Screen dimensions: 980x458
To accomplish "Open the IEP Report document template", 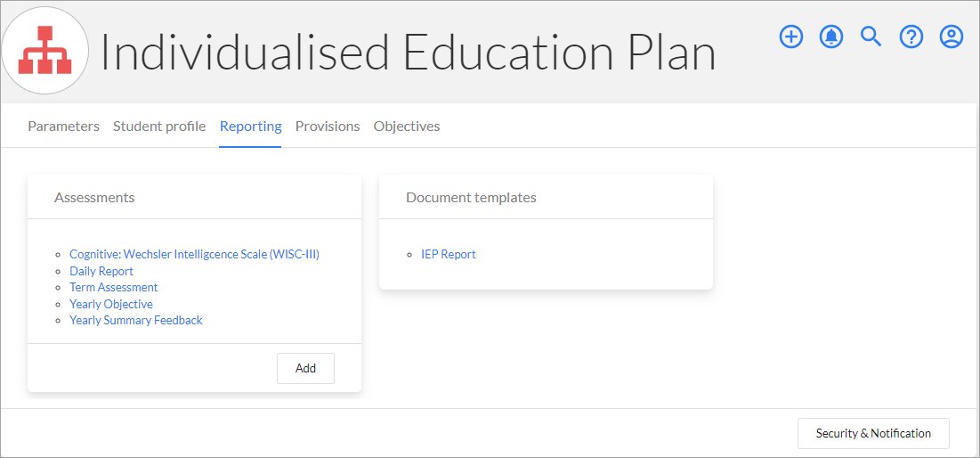I will point(449,255).
